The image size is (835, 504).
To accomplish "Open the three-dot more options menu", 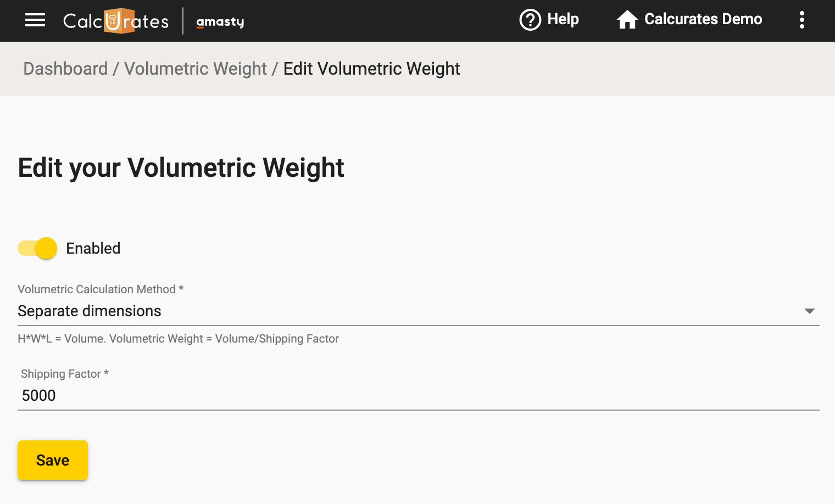I will click(802, 20).
